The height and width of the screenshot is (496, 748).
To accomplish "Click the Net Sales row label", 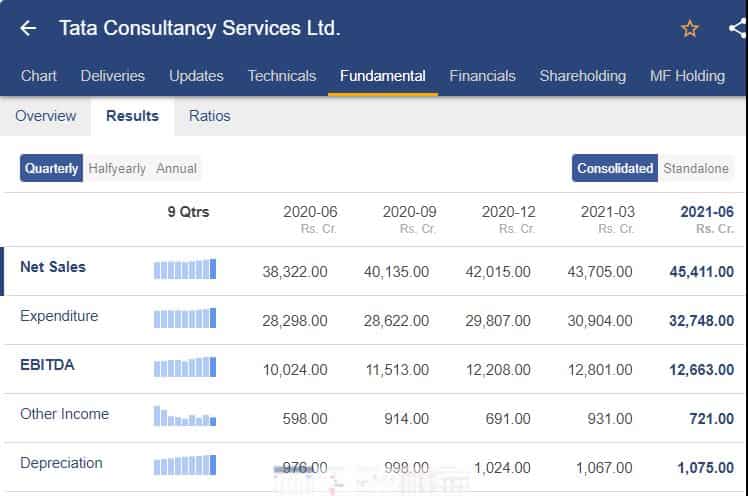I will coord(53,267).
